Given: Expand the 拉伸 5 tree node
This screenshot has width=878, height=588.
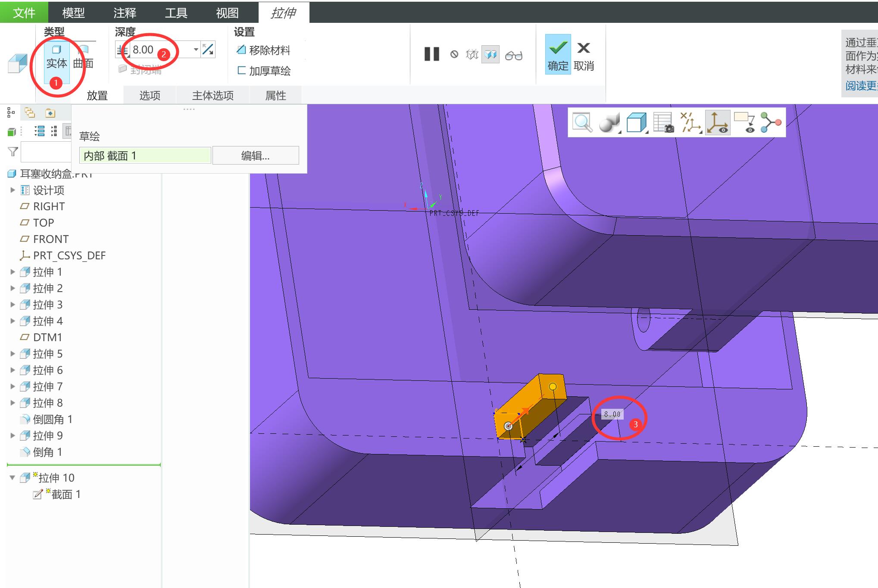Looking at the screenshot, I should [12, 354].
